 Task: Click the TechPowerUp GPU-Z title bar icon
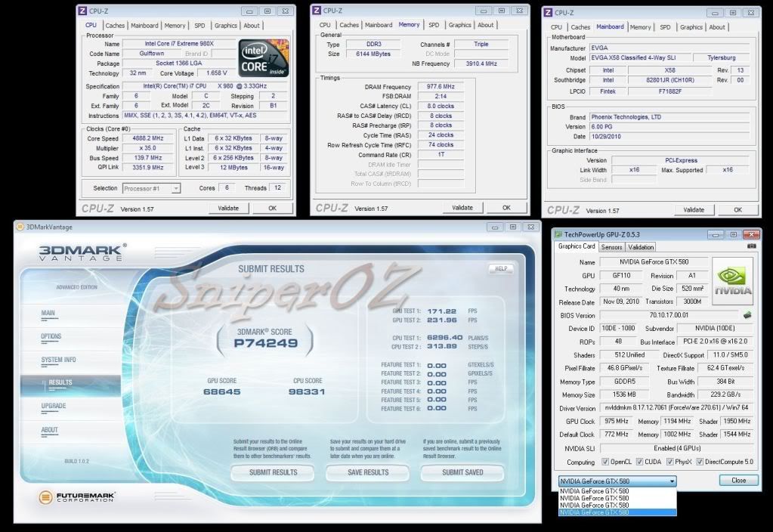559,234
